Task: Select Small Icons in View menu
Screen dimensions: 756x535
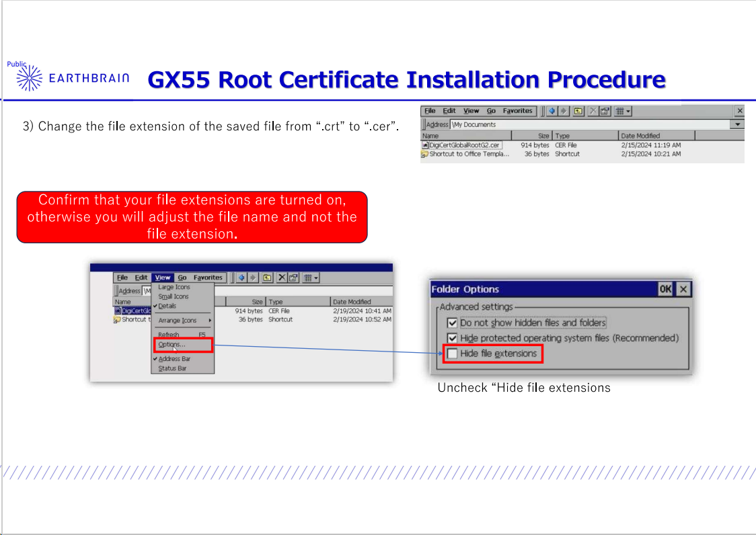Action: [182, 297]
